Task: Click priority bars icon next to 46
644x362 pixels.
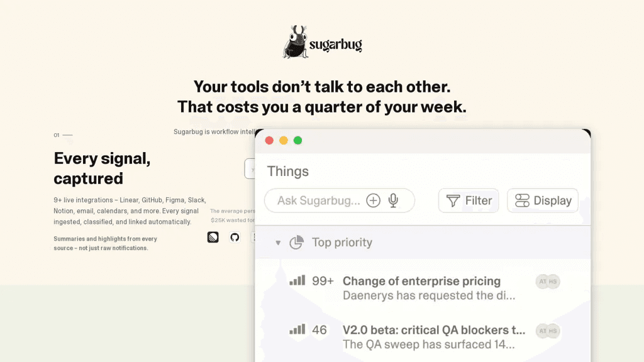Action: pyautogui.click(x=297, y=329)
